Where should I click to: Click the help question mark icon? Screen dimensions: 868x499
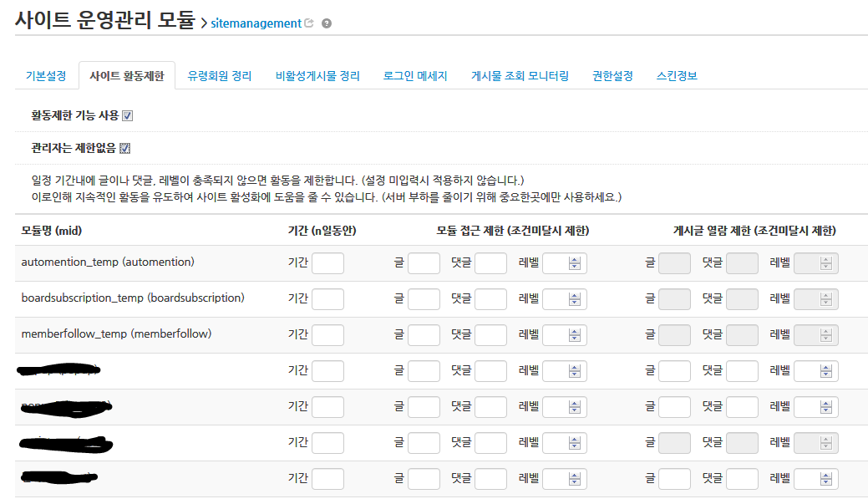(x=326, y=23)
